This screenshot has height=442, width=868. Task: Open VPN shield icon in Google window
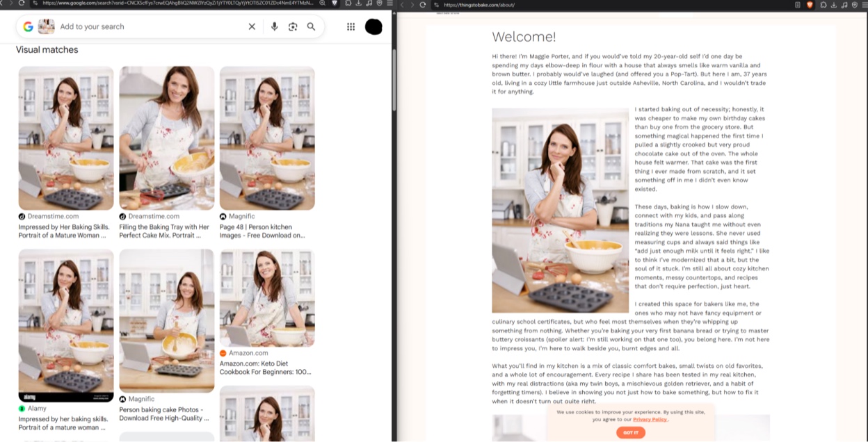tap(379, 3)
